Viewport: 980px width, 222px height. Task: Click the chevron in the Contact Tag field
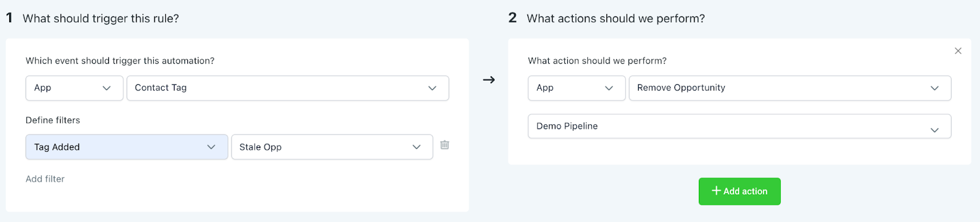[x=432, y=88]
